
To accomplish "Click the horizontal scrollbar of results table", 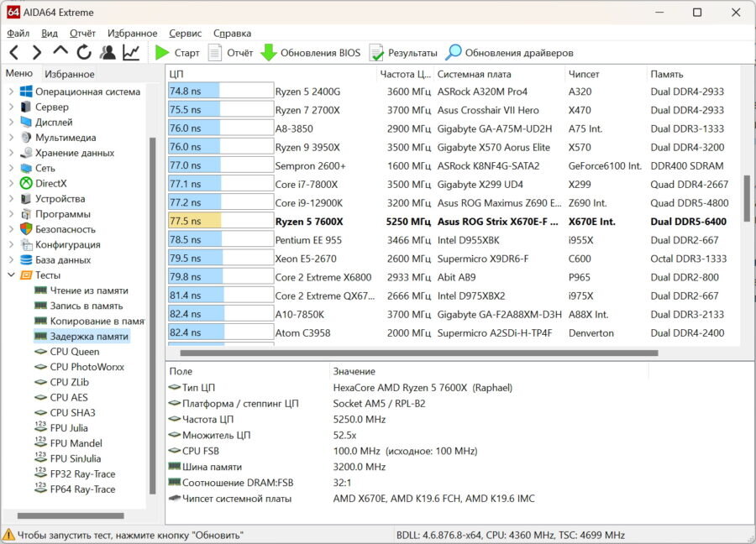I will pos(419,353).
